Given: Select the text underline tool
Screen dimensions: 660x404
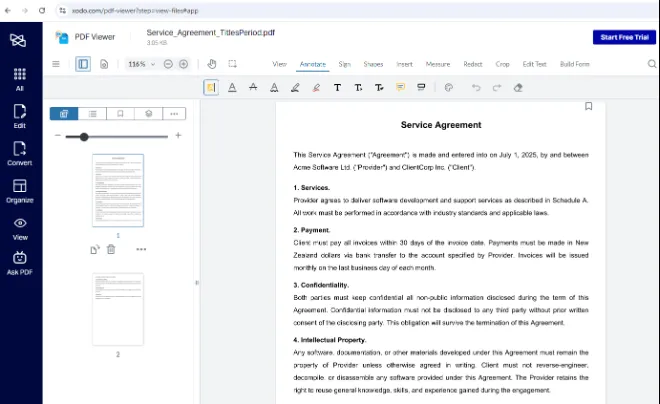Looking at the screenshot, I should pos(232,88).
